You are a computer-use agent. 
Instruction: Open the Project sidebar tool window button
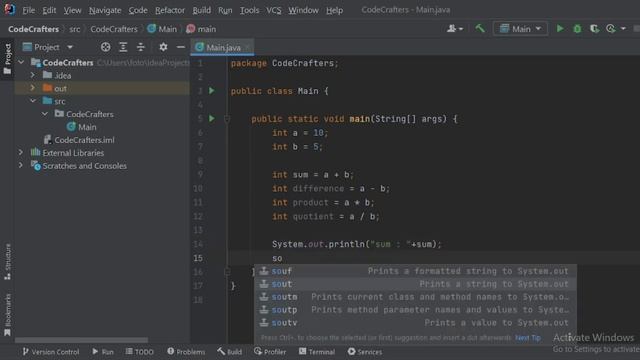[x=7, y=60]
